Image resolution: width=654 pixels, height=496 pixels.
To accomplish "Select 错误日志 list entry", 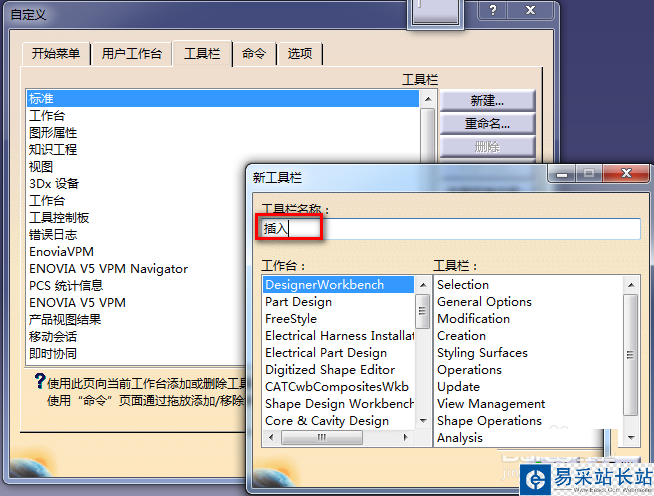I will tap(53, 234).
